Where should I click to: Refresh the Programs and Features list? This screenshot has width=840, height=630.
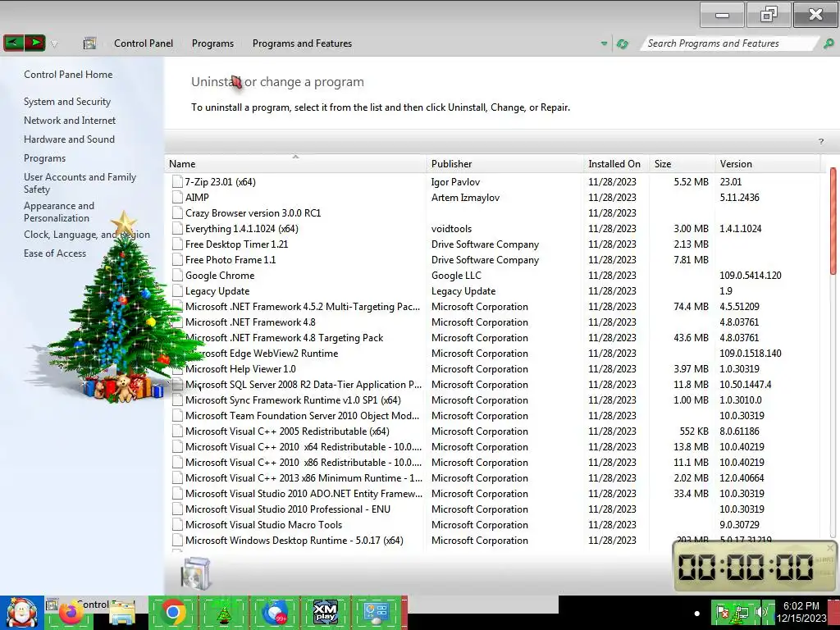point(622,43)
